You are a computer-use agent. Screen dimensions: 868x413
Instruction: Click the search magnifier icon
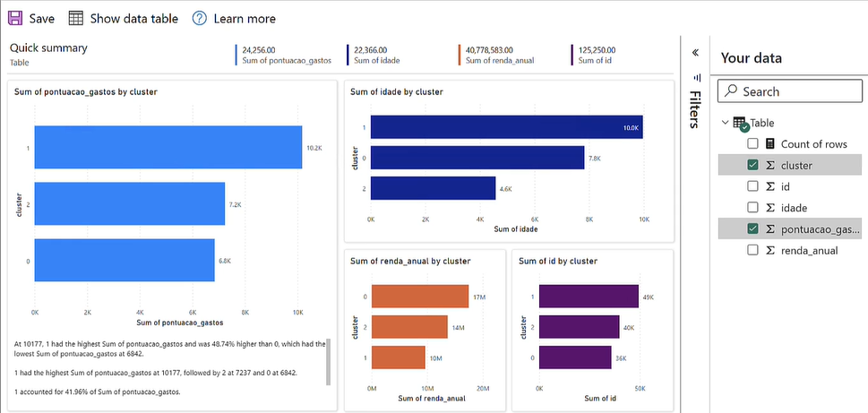[x=731, y=90]
